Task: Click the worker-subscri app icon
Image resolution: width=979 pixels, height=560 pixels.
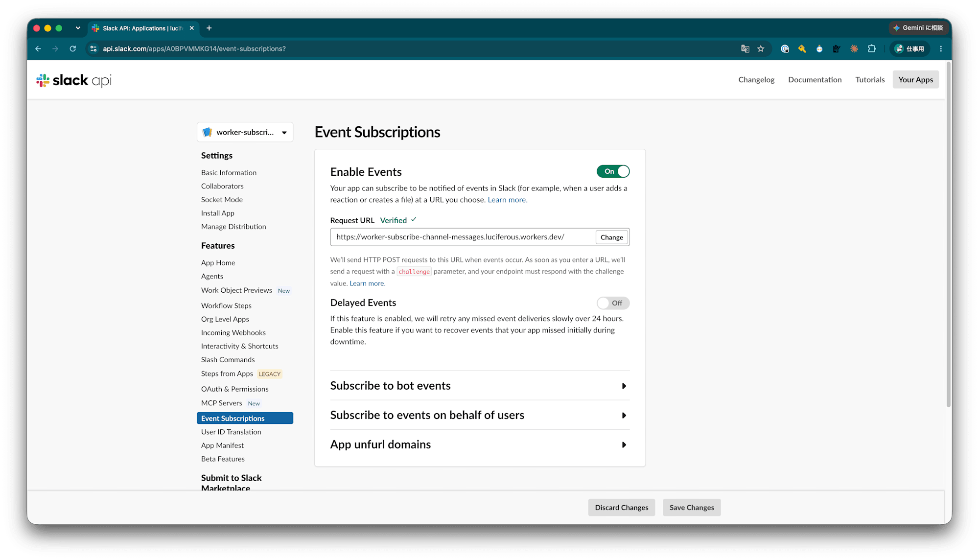Action: click(207, 132)
